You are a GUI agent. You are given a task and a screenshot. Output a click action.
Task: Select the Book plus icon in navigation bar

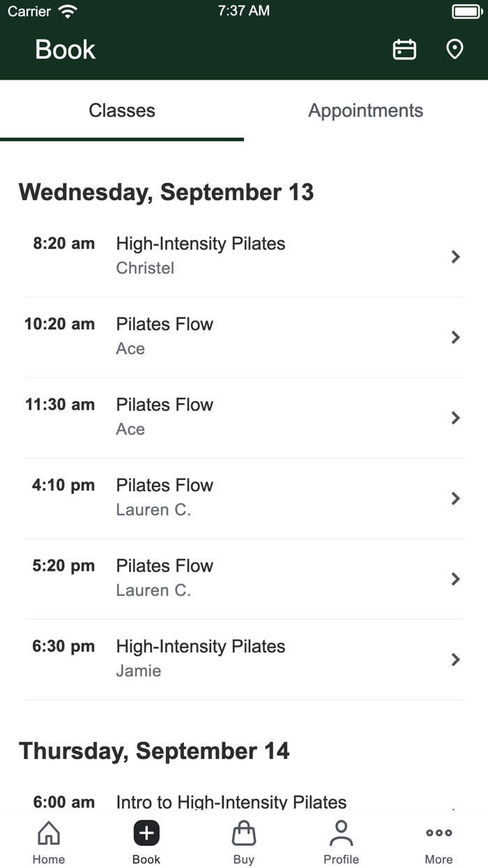(146, 832)
